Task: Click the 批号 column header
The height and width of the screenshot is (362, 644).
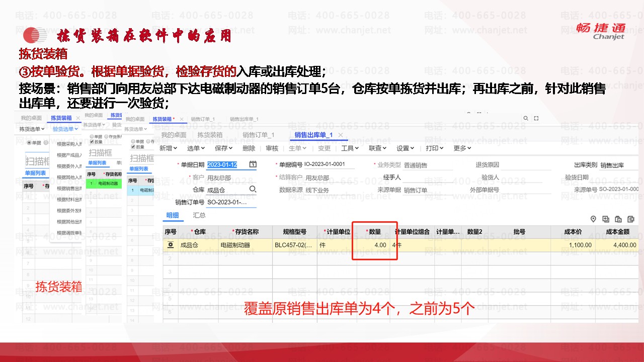Action: pyautogui.click(x=519, y=232)
